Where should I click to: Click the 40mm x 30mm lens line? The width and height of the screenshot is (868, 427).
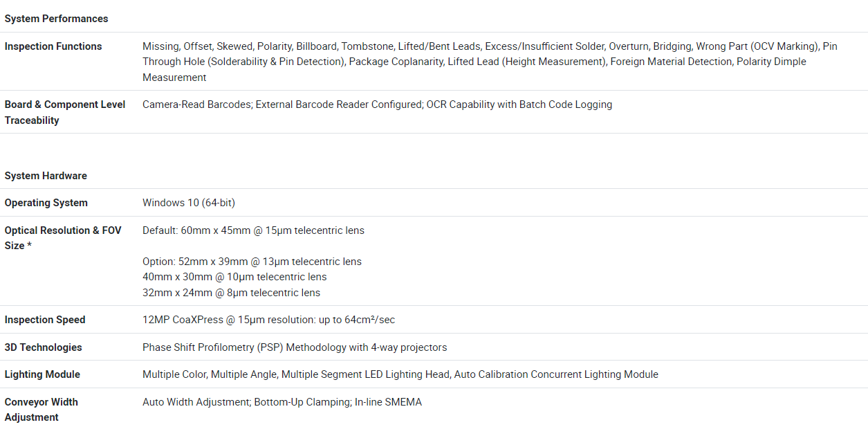click(234, 277)
